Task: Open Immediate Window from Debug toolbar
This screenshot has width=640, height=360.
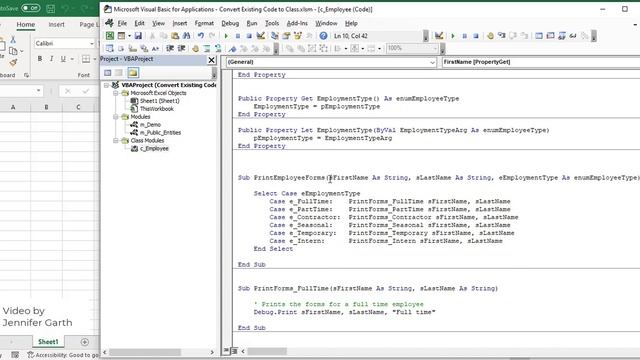Action: (550, 36)
